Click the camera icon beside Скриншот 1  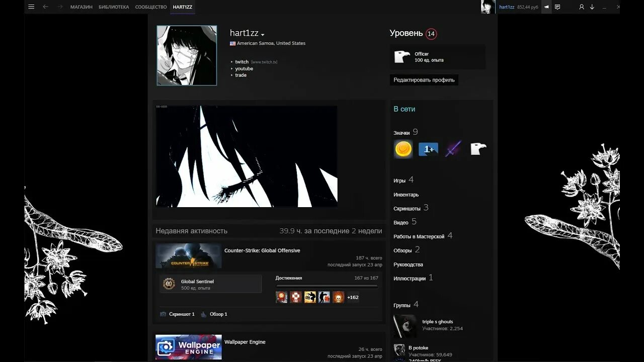(163, 314)
